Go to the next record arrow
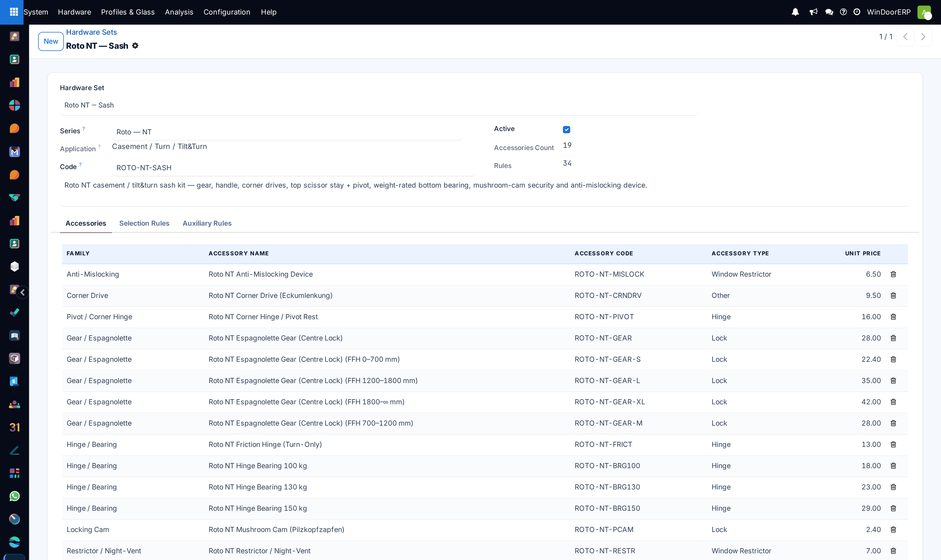941x560 pixels. pos(923,37)
